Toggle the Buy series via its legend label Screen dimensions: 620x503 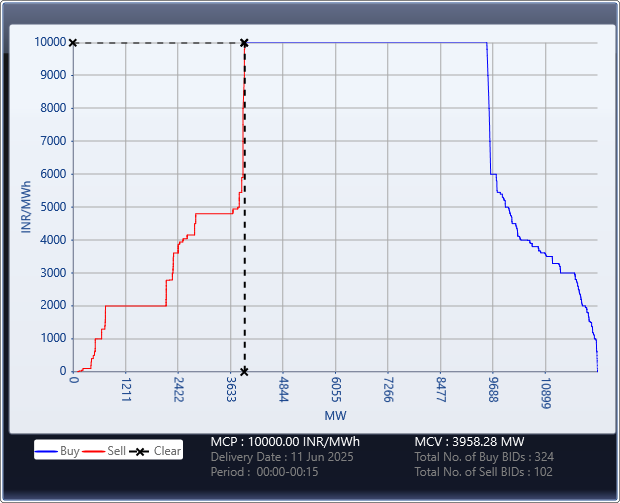pyautogui.click(x=69, y=451)
